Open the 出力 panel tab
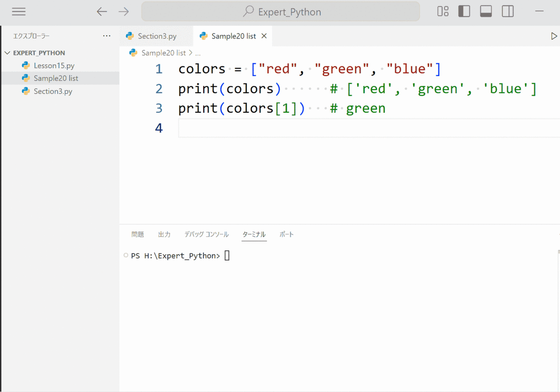Screen dimensions: 560x392 click(x=164, y=234)
